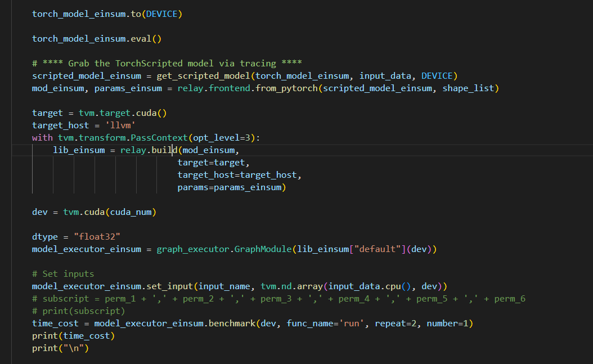This screenshot has width=593, height=364.
Task: Click the print(time_cost) statement
Action: point(73,336)
